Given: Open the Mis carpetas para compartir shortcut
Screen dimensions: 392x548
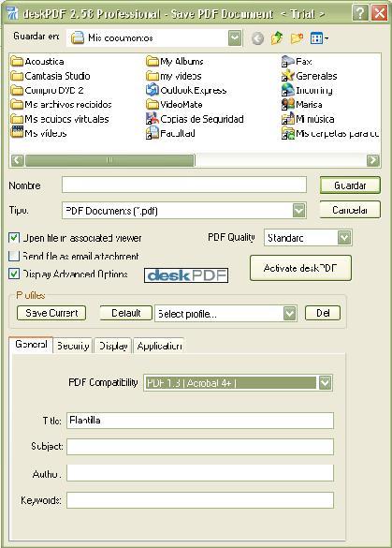Looking at the screenshot, I should click(x=330, y=133).
